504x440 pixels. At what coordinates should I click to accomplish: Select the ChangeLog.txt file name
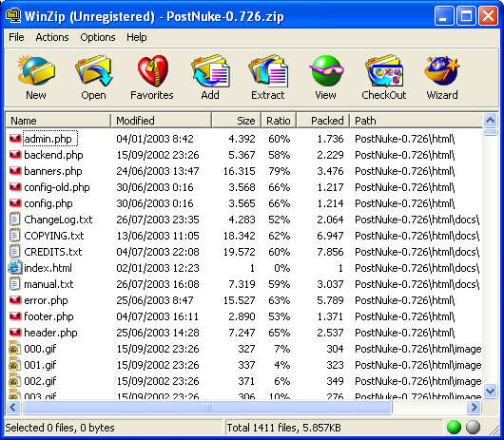click(x=58, y=220)
